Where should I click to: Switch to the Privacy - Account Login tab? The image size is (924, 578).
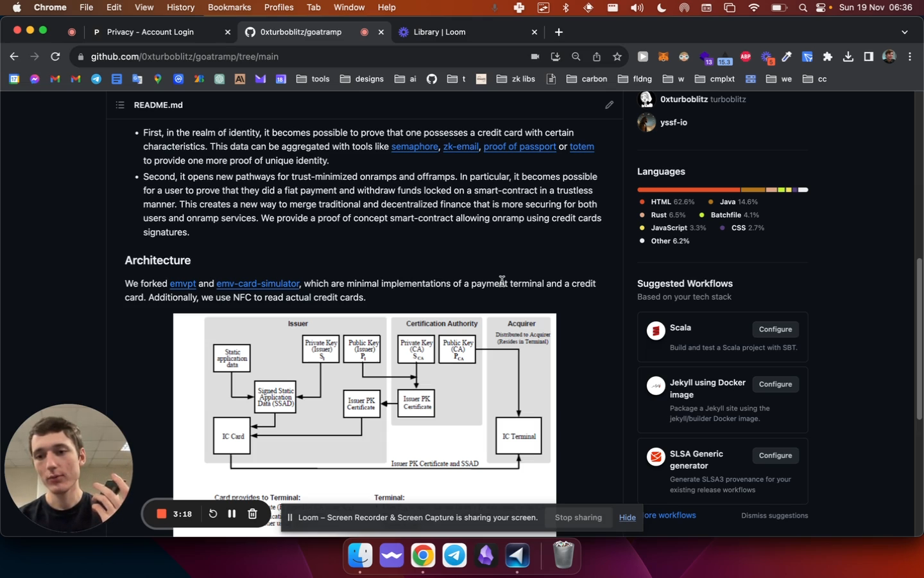161,32
